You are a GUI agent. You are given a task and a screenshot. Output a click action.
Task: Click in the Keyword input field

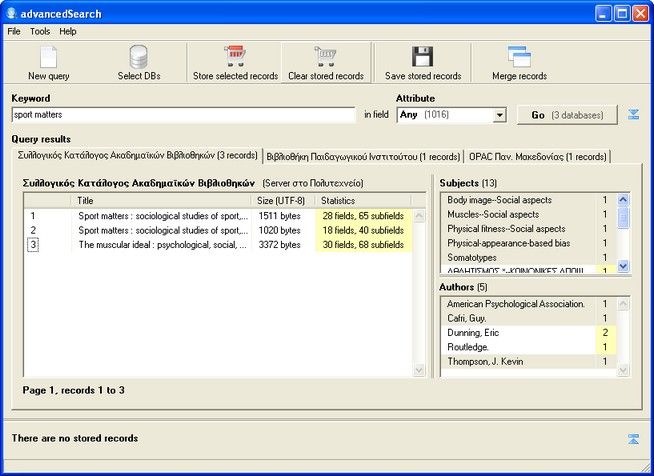[x=183, y=115]
